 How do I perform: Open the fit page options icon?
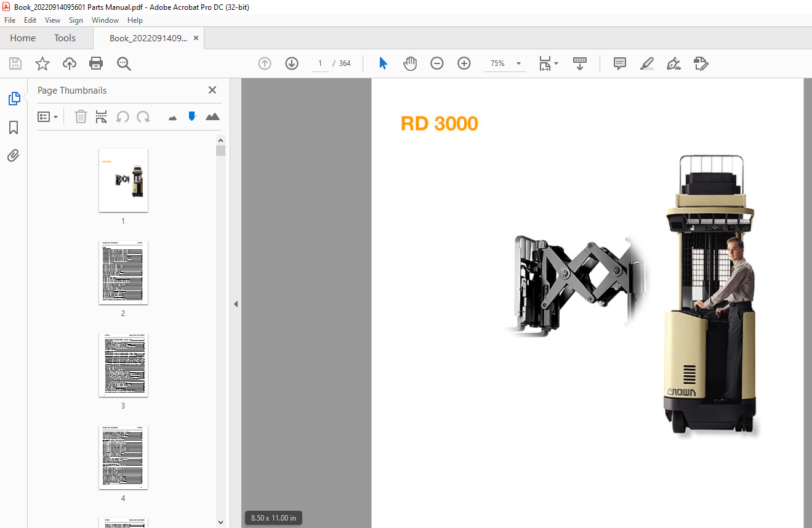coord(548,63)
